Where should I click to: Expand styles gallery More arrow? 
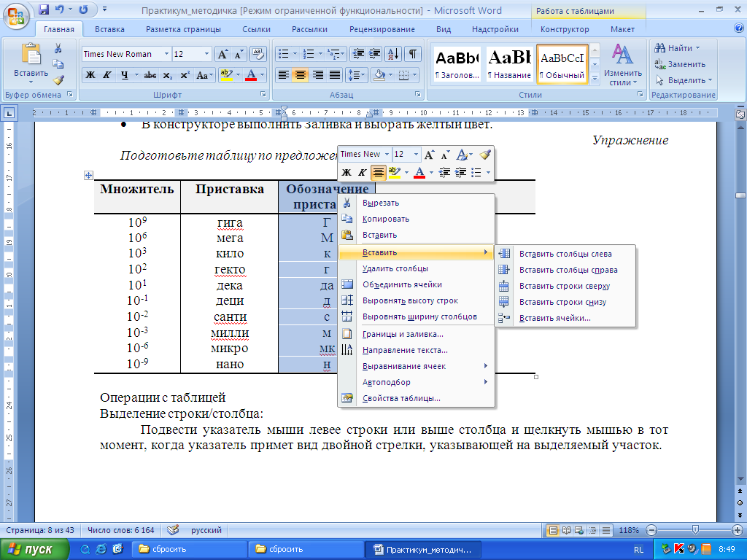pos(595,77)
